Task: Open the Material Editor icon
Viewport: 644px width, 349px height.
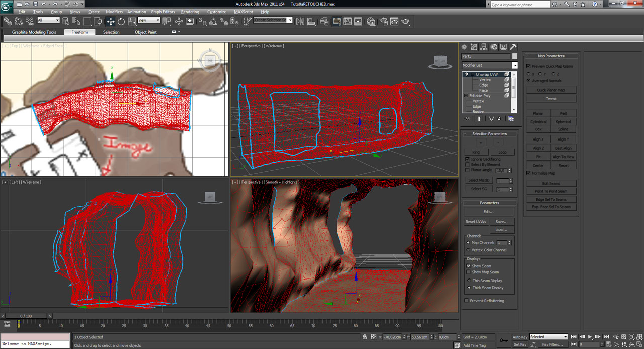Action: [371, 21]
